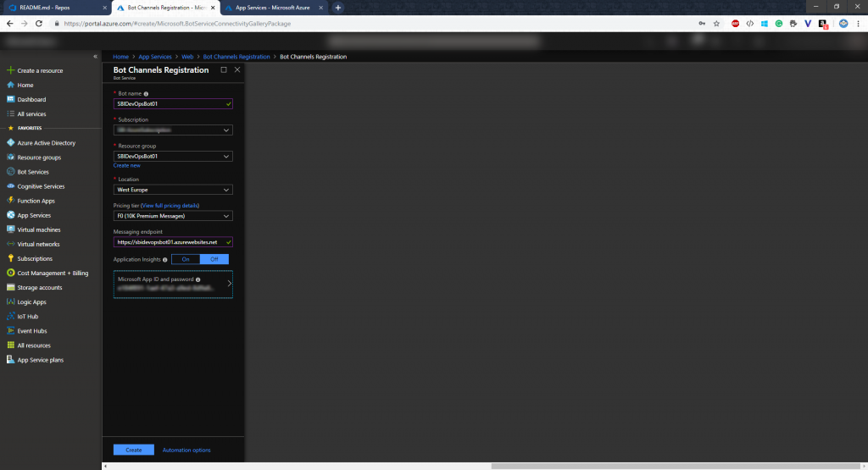868x470 pixels.
Task: Bookmark page with star icon
Action: tap(717, 24)
